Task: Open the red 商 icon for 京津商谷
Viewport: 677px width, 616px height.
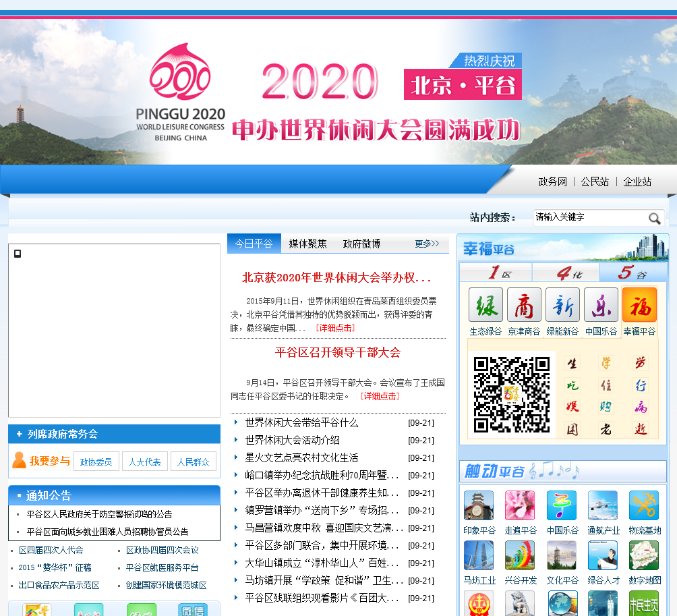Action: pos(524,305)
